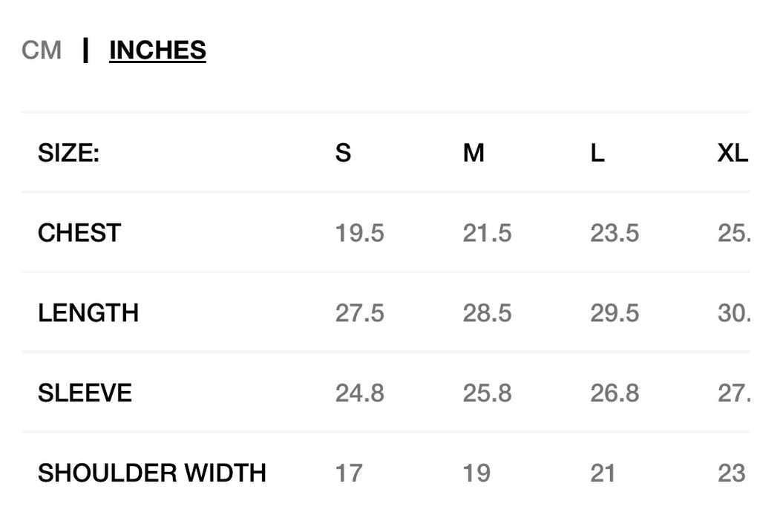760x532 pixels.
Task: Click the XL size column header
Action: (733, 154)
